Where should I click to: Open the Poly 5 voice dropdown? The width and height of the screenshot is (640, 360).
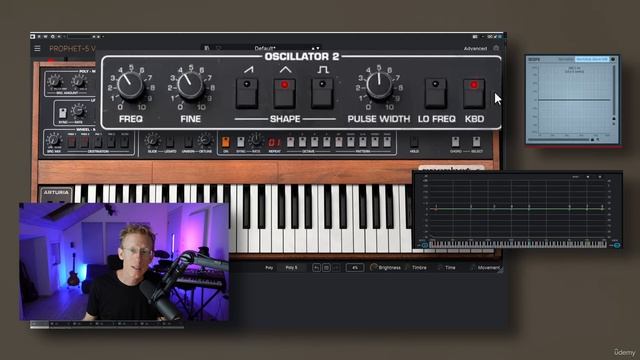click(x=291, y=268)
